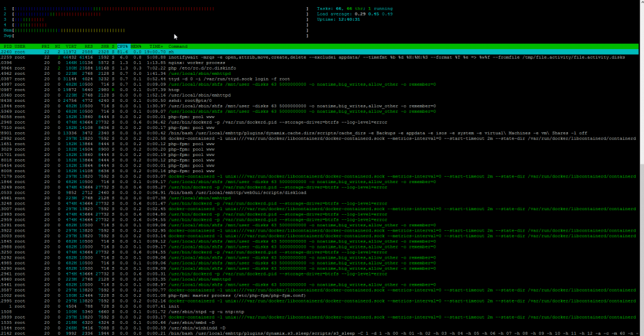Select the cache_dirs bash script row
This screenshot has width=644, height=336.
(x=319, y=133)
